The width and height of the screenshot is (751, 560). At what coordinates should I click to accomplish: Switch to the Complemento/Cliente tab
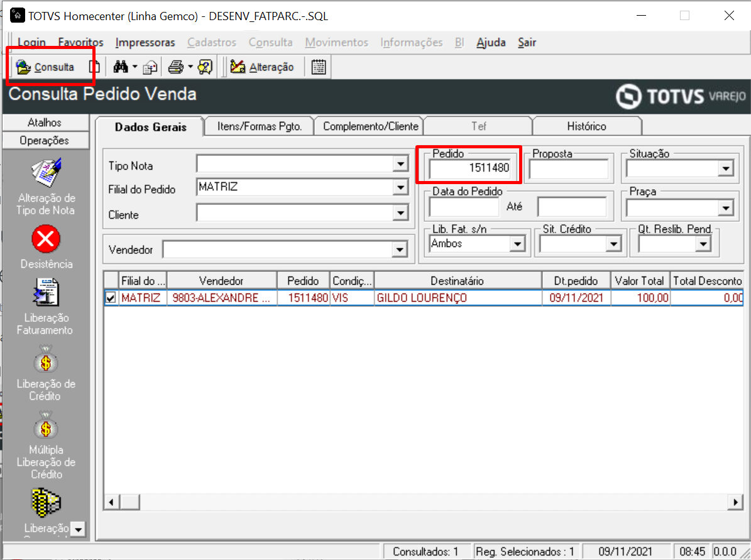(370, 126)
